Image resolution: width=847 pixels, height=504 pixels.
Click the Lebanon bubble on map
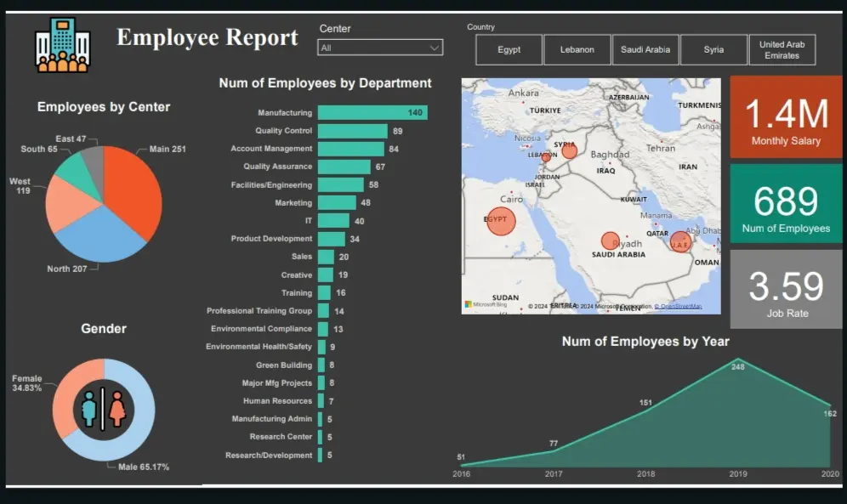[546, 157]
